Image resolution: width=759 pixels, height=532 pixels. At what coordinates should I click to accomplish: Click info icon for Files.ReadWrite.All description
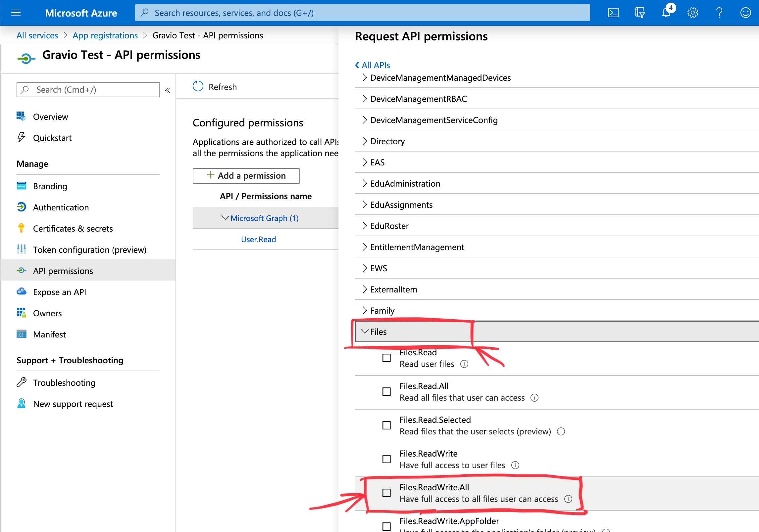568,499
